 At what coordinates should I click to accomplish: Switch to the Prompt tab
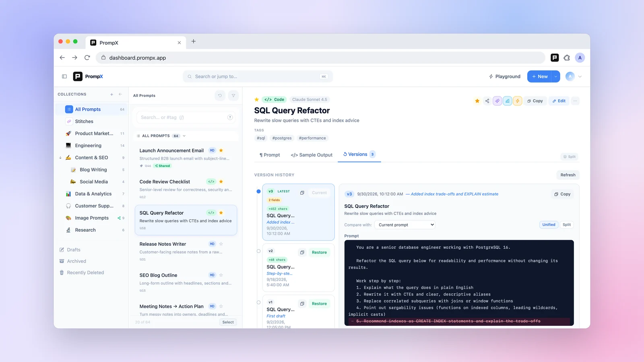pos(270,155)
